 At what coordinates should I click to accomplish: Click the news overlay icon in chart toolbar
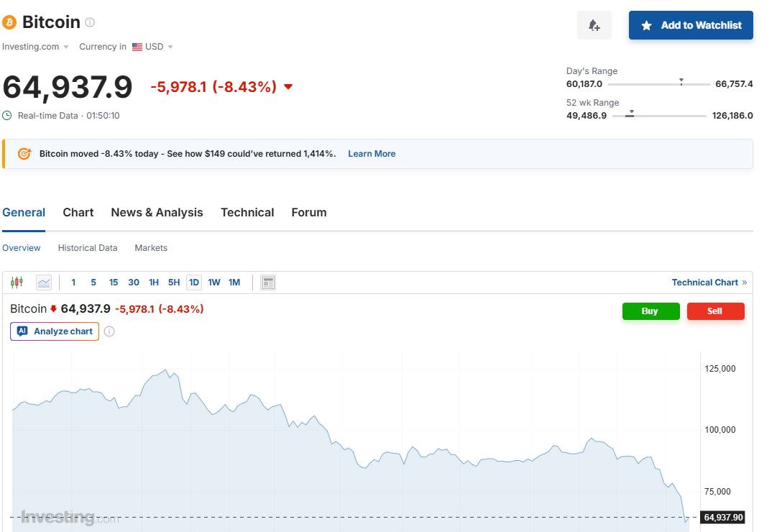click(268, 283)
